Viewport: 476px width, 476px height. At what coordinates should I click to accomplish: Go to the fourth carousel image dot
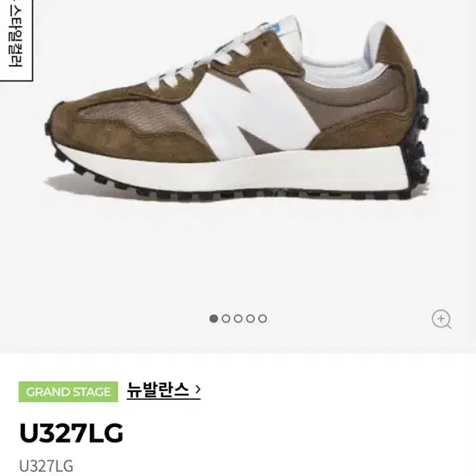[250, 318]
